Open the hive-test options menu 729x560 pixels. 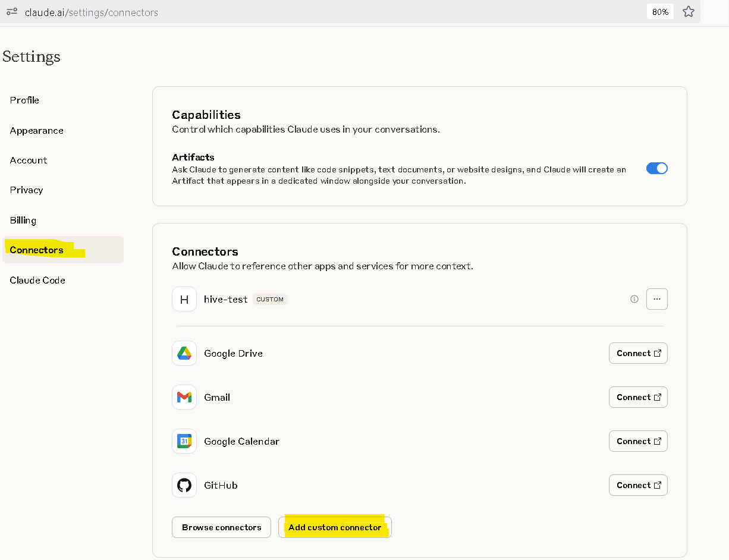(657, 299)
